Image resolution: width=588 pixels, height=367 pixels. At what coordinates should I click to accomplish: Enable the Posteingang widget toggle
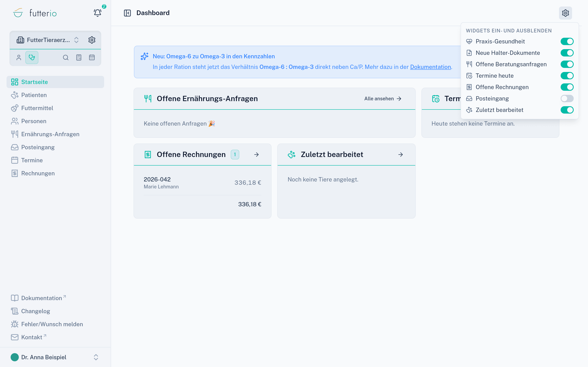click(x=567, y=98)
